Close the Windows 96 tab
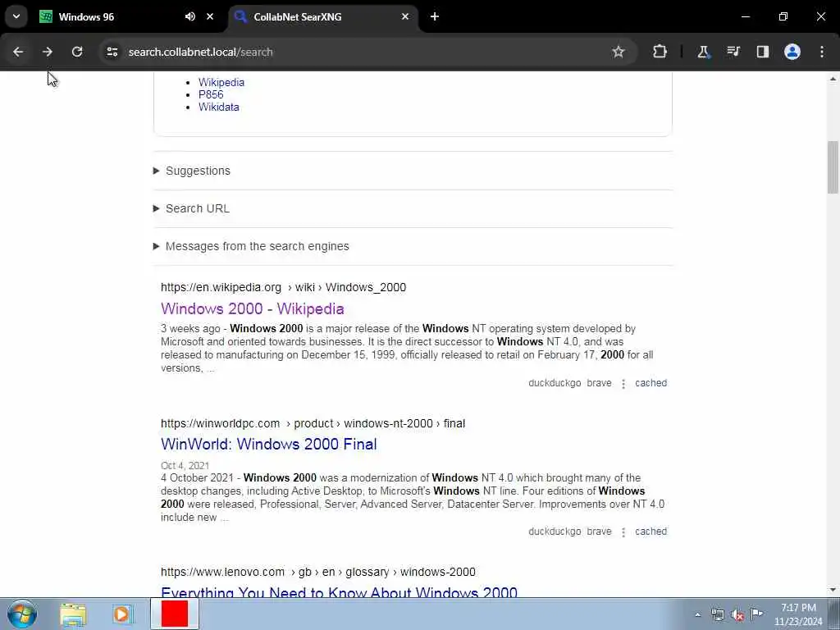The image size is (840, 630). click(210, 16)
